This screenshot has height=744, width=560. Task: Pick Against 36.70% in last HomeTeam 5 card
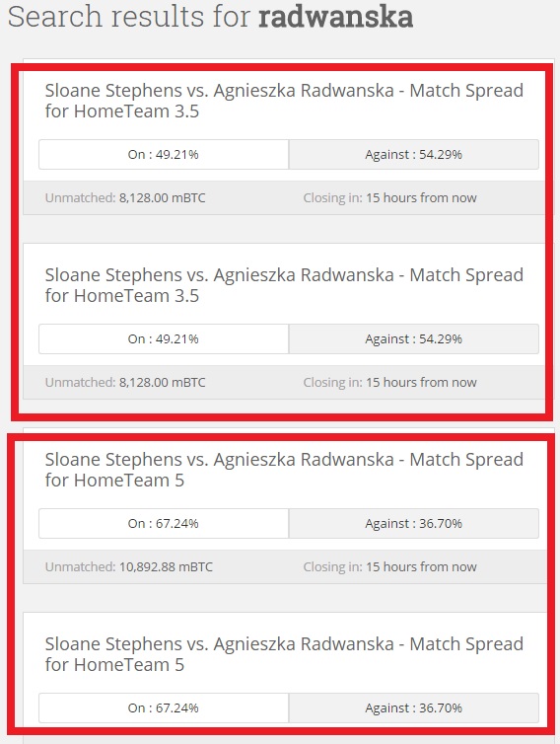[x=413, y=707]
